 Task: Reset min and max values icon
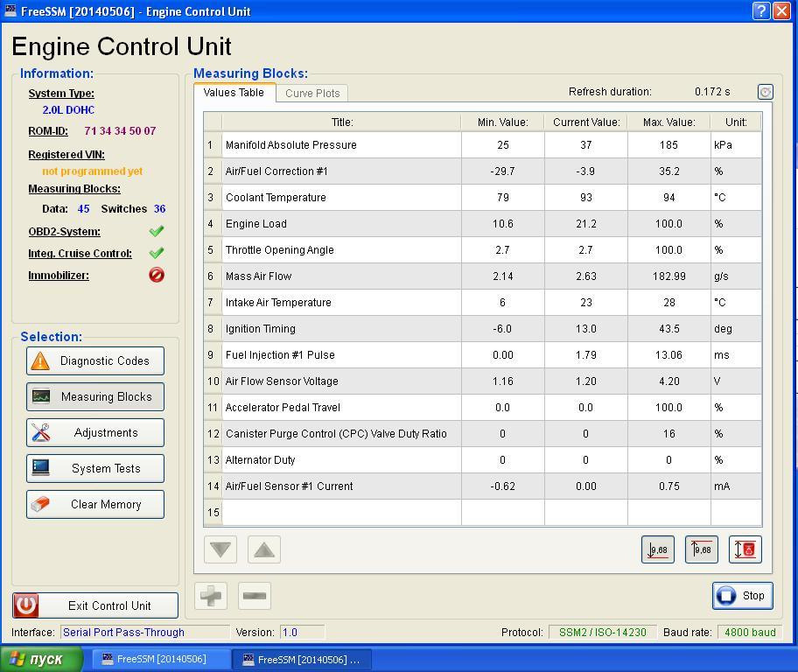point(745,549)
